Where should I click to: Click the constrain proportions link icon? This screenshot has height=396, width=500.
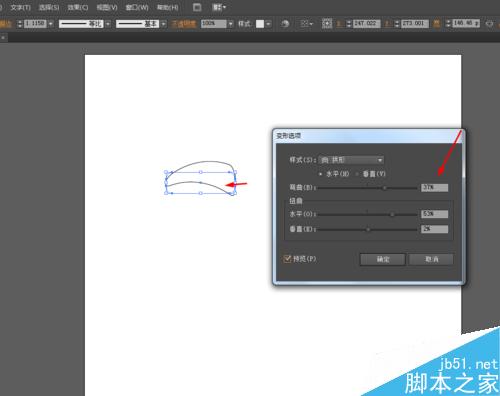click(x=489, y=24)
